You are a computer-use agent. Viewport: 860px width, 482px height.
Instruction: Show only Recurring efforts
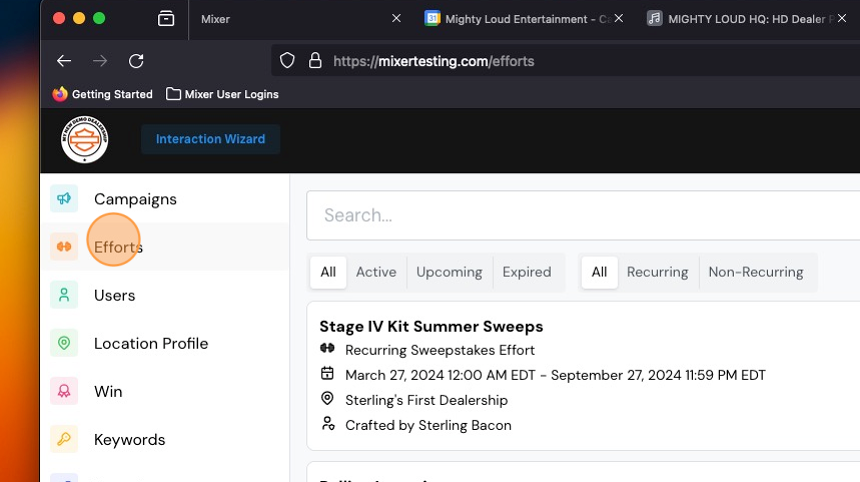coord(657,272)
